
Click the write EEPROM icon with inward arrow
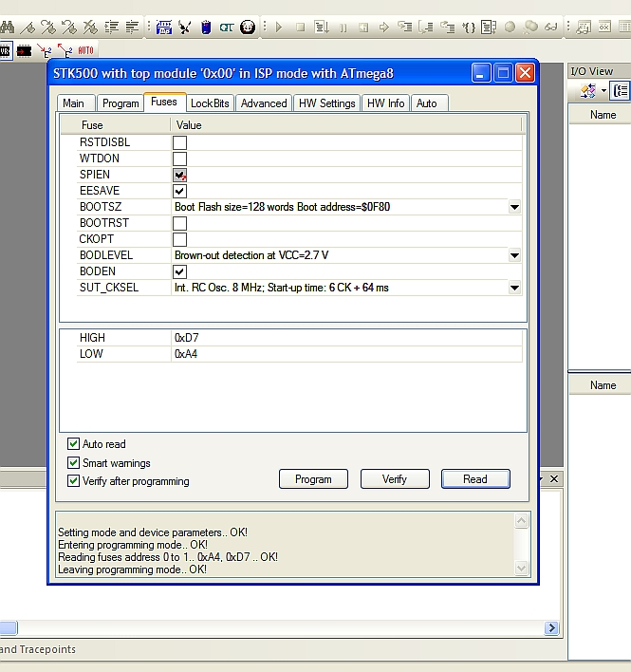pos(45,51)
